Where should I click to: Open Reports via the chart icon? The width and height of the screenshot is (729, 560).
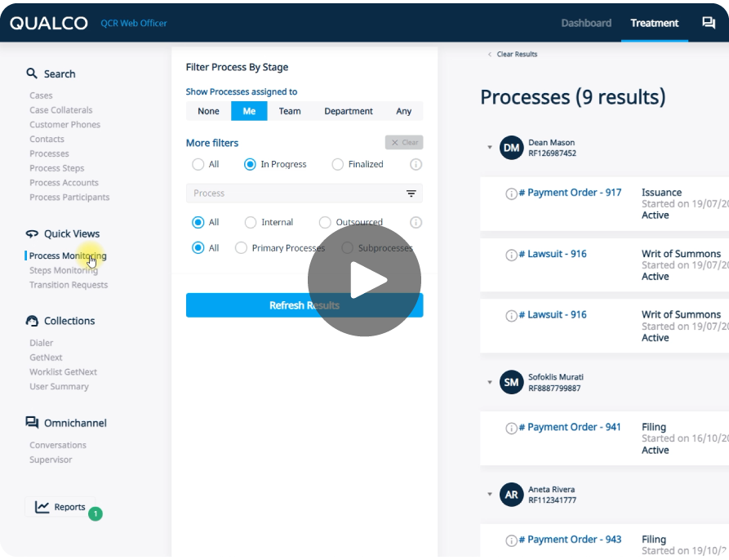(41, 506)
